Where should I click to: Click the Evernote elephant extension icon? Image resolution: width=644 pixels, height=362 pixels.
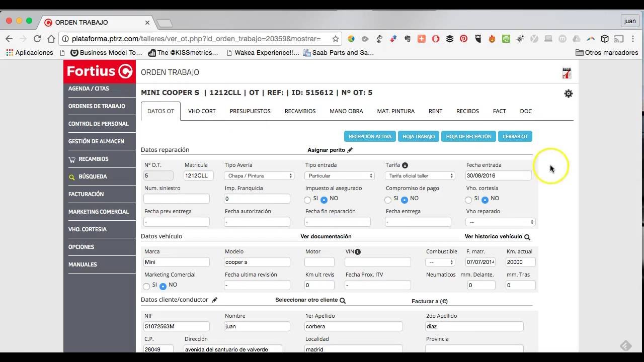(408, 39)
